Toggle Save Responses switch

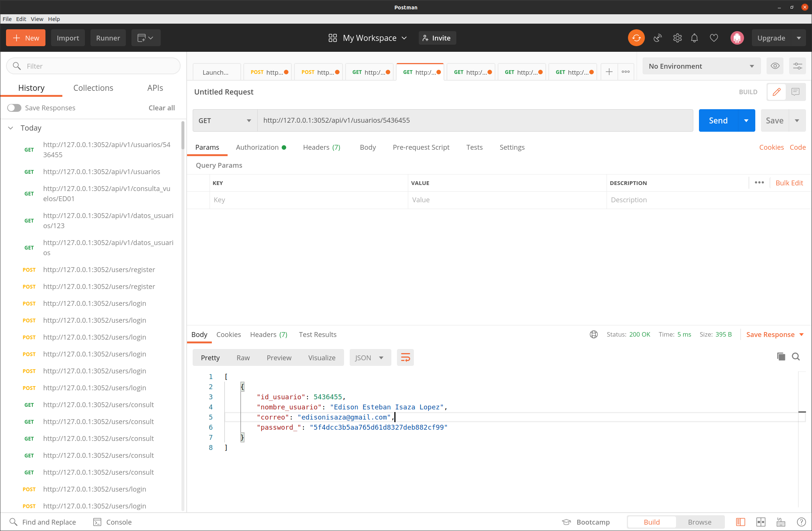(x=14, y=108)
